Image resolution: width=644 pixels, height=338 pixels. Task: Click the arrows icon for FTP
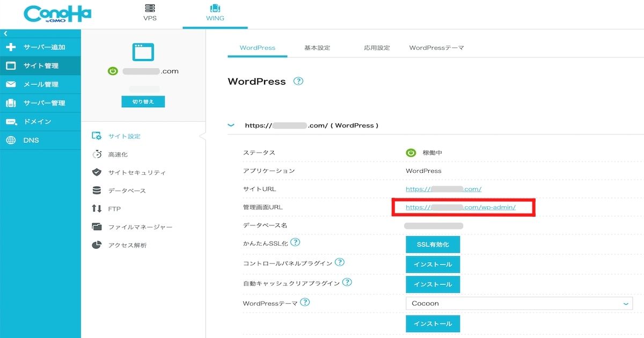click(x=97, y=209)
